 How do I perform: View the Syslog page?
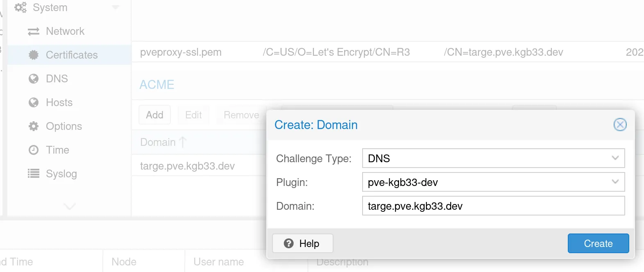(69, 174)
